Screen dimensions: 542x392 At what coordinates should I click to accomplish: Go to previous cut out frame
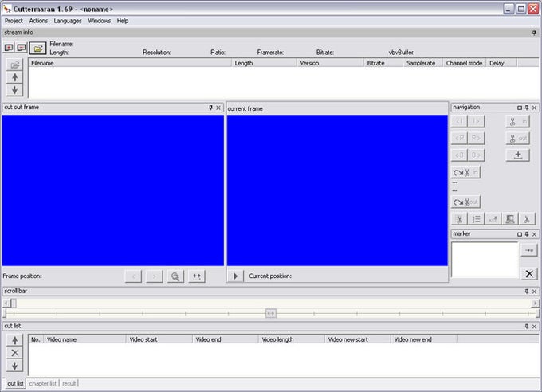[133, 276]
